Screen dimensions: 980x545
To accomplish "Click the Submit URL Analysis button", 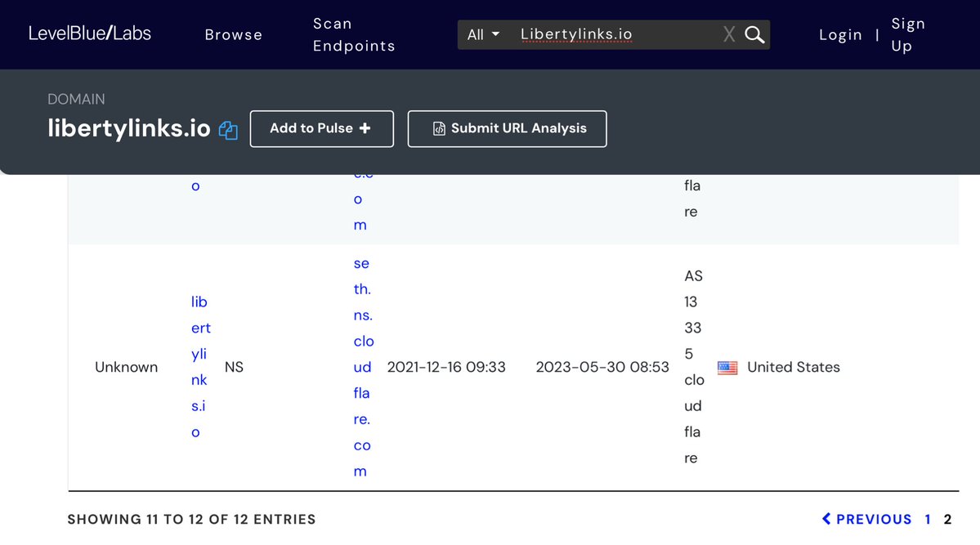I will pos(507,128).
